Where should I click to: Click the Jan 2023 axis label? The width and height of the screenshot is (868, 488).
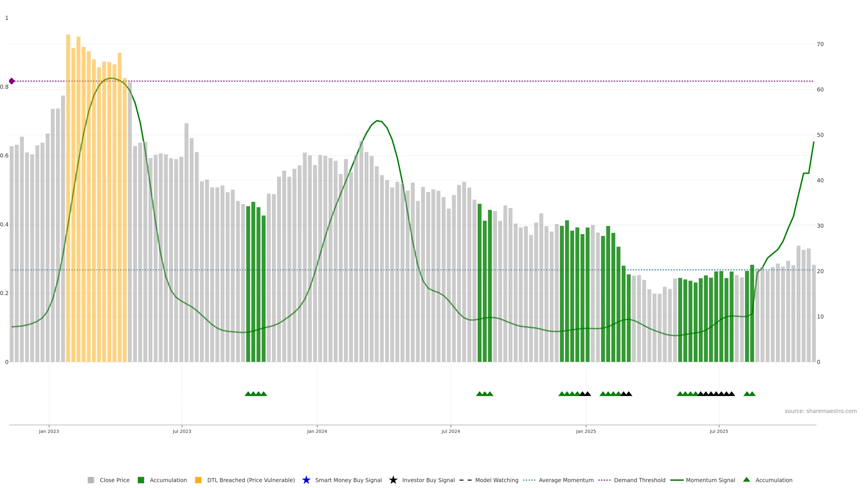tap(49, 431)
